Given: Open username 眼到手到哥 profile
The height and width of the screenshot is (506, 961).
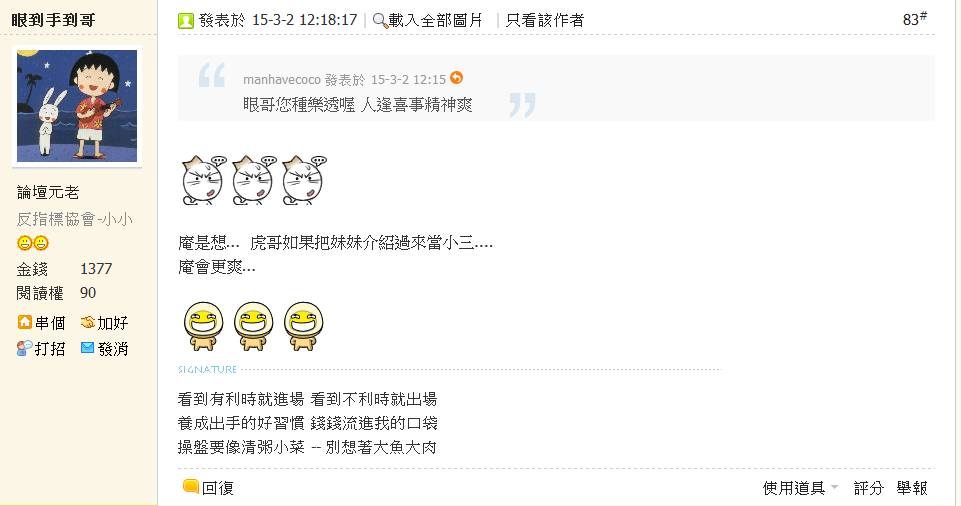Looking at the screenshot, I should coord(53,20).
